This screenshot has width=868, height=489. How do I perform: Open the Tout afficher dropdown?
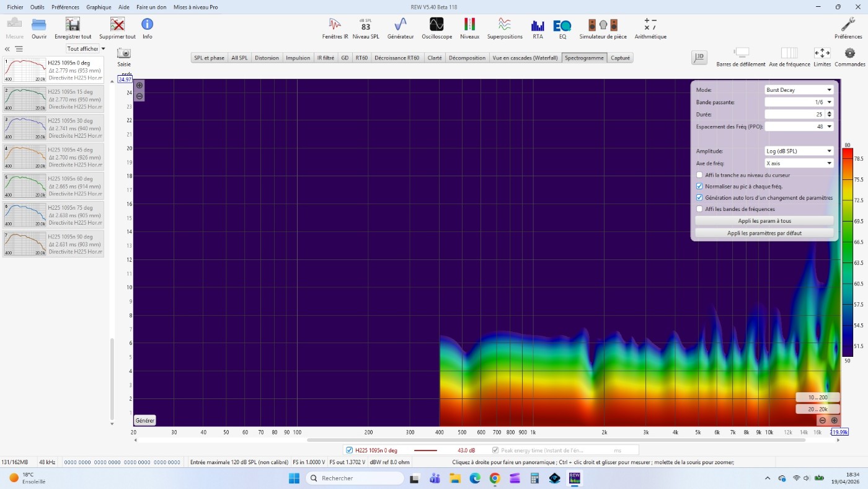[x=86, y=49]
